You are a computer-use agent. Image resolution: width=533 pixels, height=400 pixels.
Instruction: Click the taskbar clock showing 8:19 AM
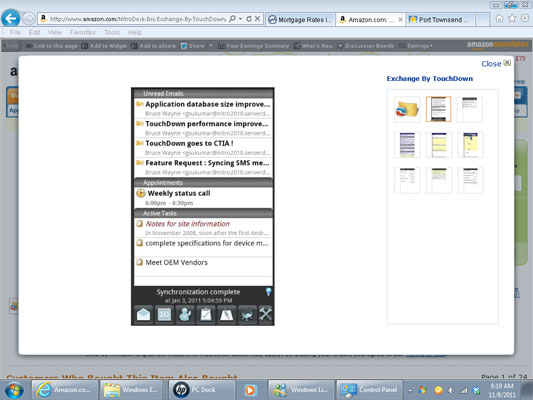(x=502, y=390)
